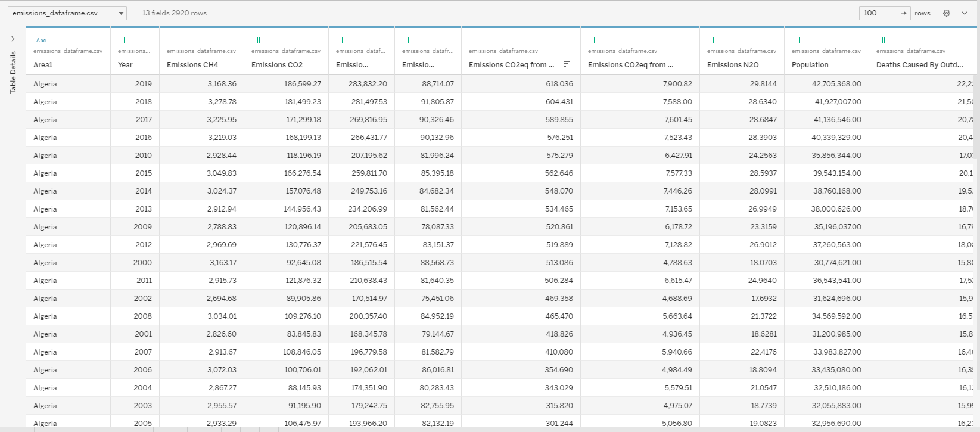
Task: Expand the Table Details side panel
Action: point(13,39)
